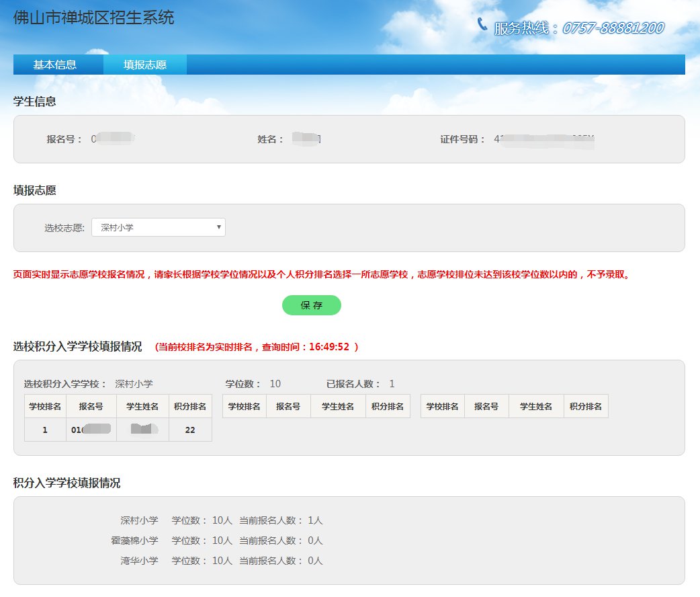Select the 填报志愿 tab
The image size is (700, 597).
[x=144, y=65]
